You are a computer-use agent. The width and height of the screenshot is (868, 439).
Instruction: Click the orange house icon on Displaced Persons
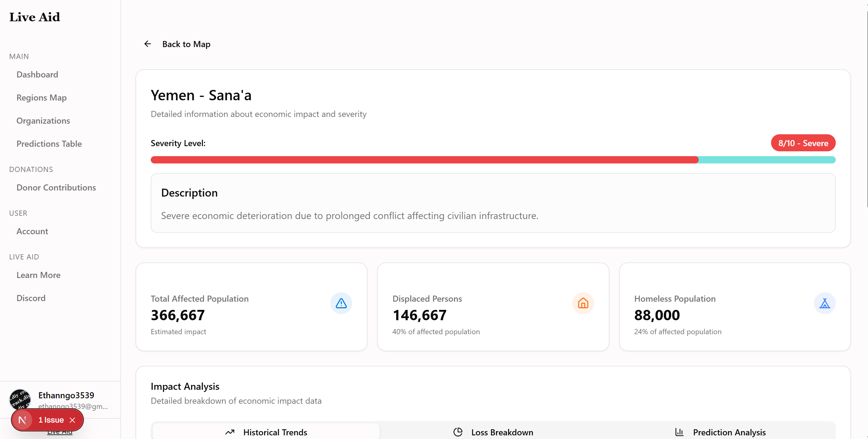point(583,303)
